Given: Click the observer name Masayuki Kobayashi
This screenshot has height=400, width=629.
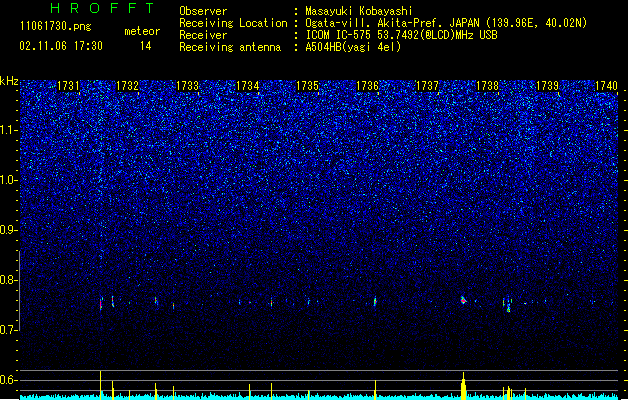Looking at the screenshot, I should tap(359, 11).
